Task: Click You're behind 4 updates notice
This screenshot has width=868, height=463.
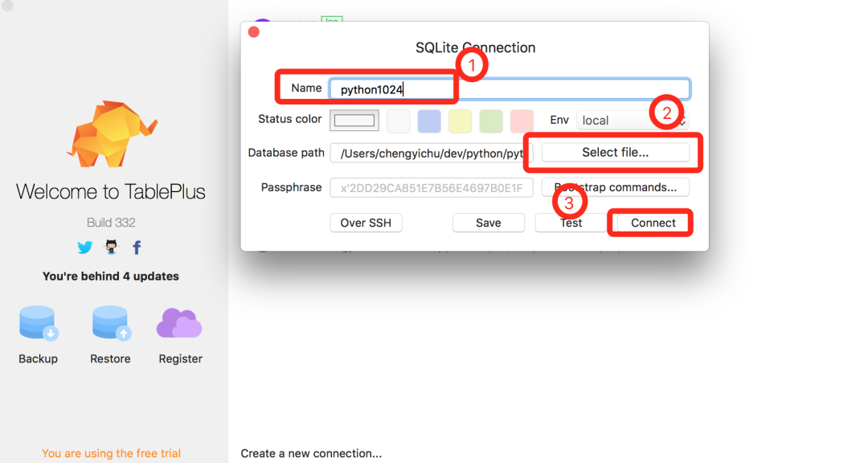Action: coord(111,276)
